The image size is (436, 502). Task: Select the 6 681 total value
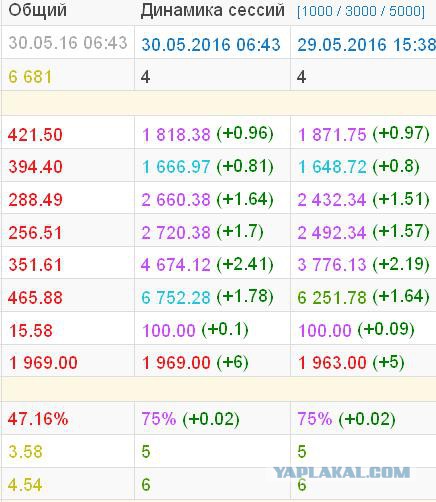[30, 77]
